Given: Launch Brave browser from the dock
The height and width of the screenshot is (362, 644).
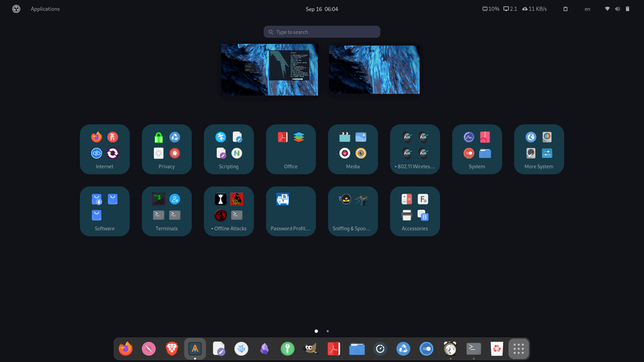Looking at the screenshot, I should coord(172,349).
